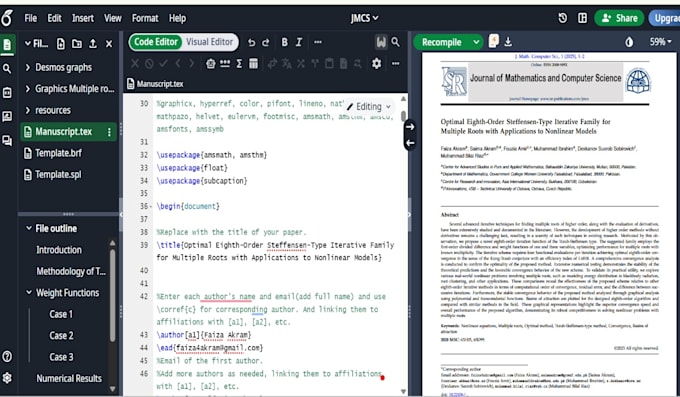Image resolution: width=680 pixels, height=397 pixels.
Task: Apply italic formatting
Action: tap(299, 42)
